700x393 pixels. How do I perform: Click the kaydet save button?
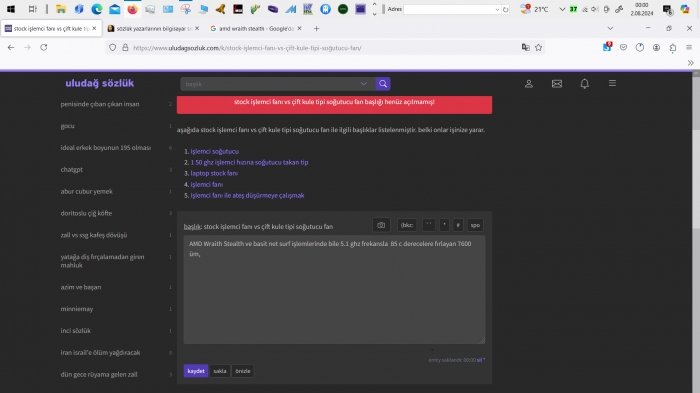pyautogui.click(x=196, y=371)
